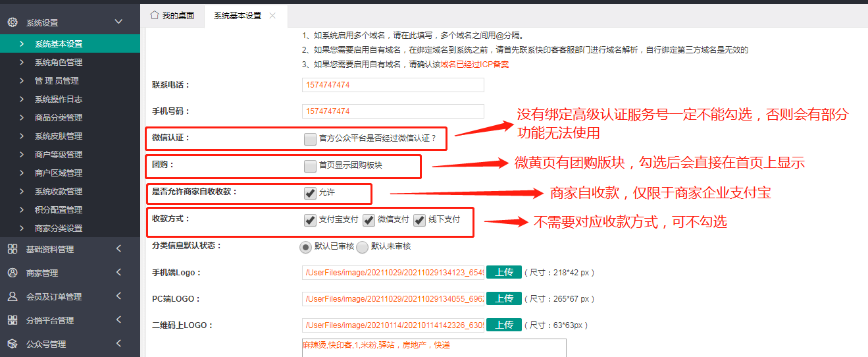Expand the 基础资料管理 menu arrow

118,249
